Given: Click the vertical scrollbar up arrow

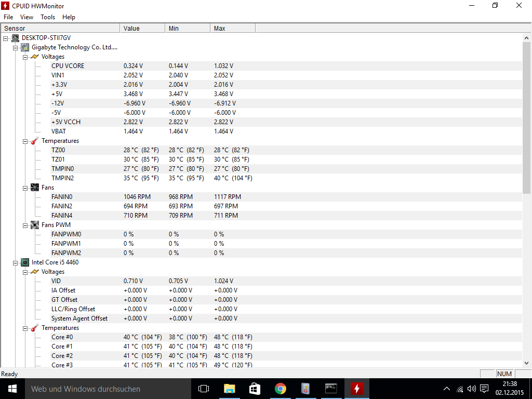Looking at the screenshot, I should tap(527, 38).
